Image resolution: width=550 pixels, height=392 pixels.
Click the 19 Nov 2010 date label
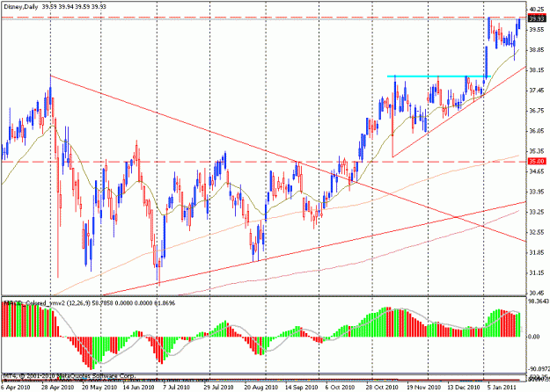coord(424,388)
